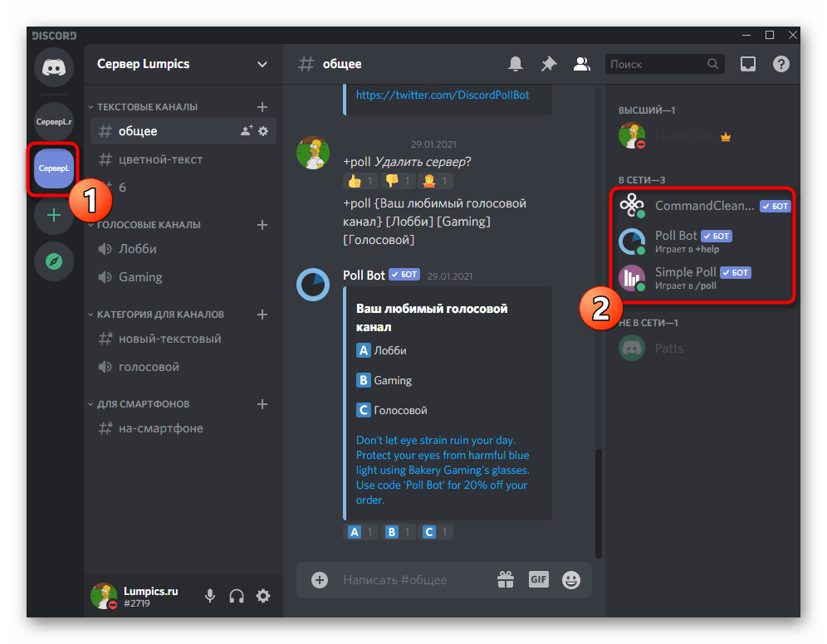Screen dimensions: 827x644
Task: Open Discord home direct messages icon
Action: point(54,67)
